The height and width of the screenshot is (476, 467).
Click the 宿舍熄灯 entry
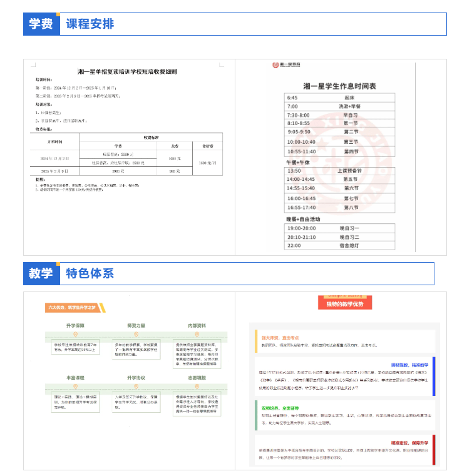tap(349, 246)
